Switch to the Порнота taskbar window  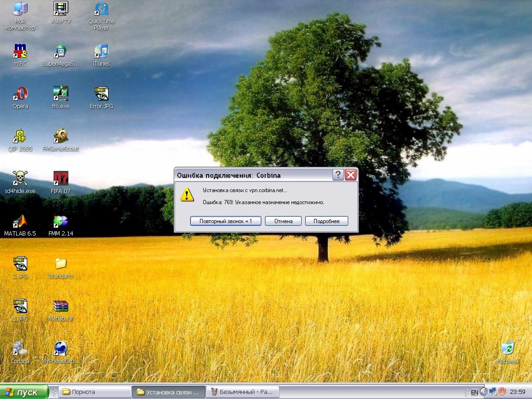pyautogui.click(x=95, y=392)
